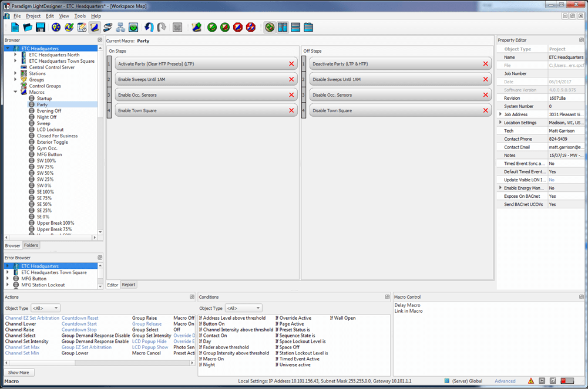588x392 pixels.
Task: Select the Evening Off macro
Action: coord(49,111)
